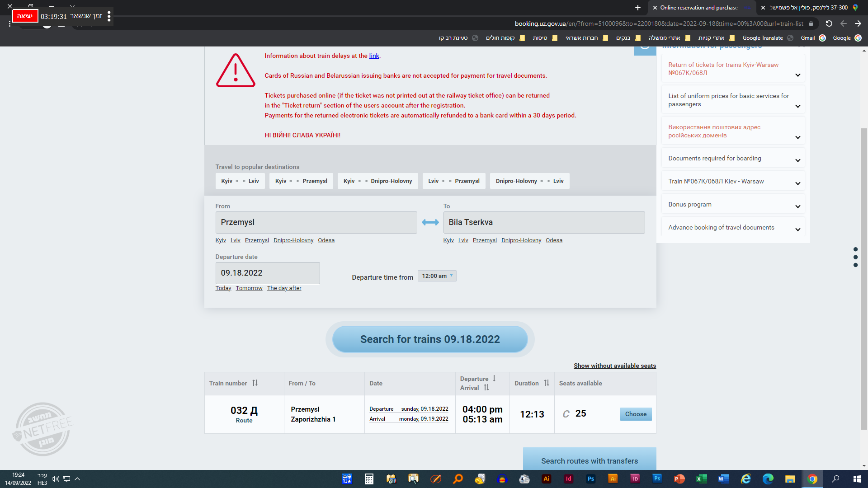The height and width of the screenshot is (488, 868).
Task: Expand Documents required for boarding section
Action: pyautogui.click(x=732, y=159)
